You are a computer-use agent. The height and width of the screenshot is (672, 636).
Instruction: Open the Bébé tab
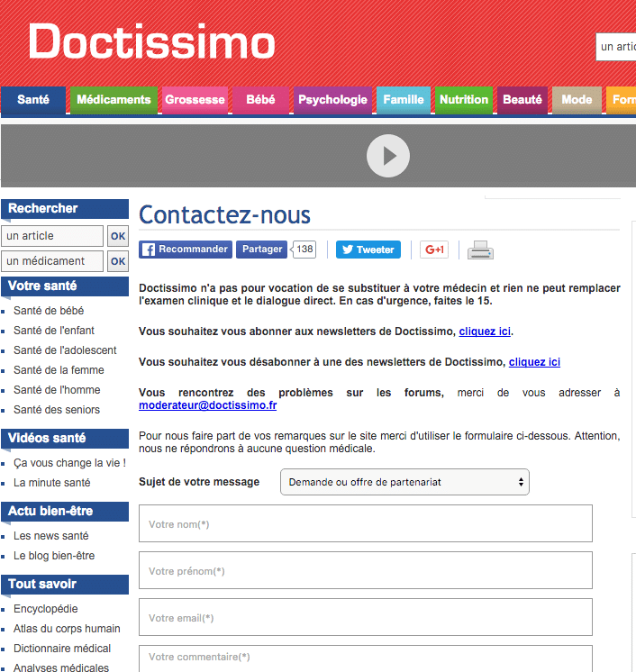click(x=260, y=100)
